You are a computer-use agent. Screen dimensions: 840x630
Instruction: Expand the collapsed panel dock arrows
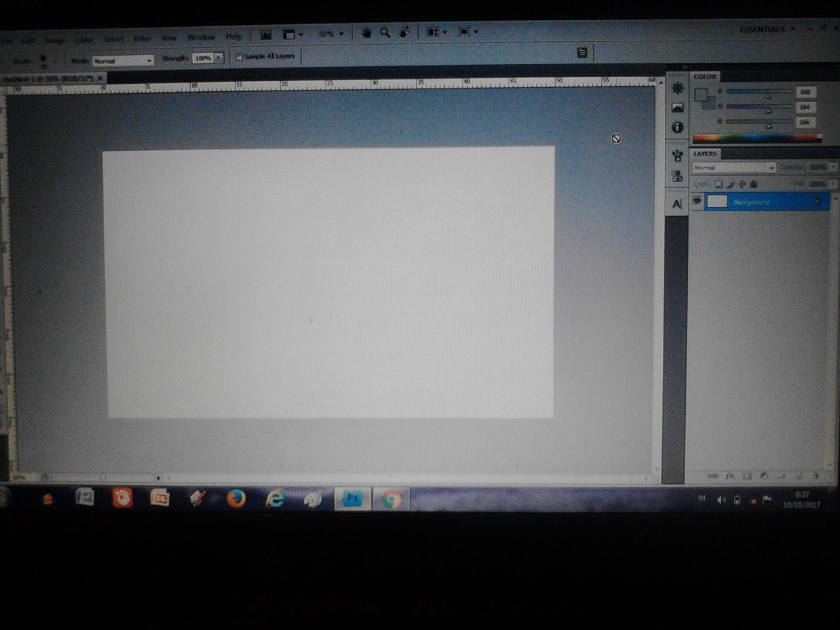[x=684, y=67]
